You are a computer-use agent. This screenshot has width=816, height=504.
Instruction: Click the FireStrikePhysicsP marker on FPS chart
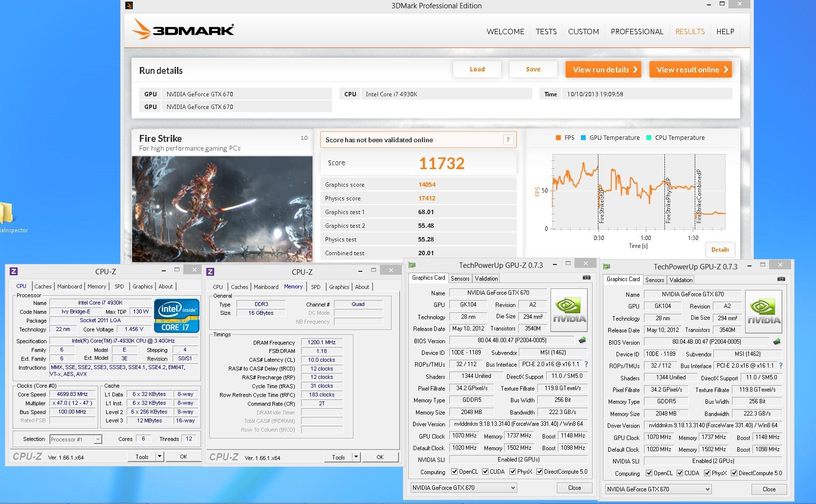pos(668,200)
